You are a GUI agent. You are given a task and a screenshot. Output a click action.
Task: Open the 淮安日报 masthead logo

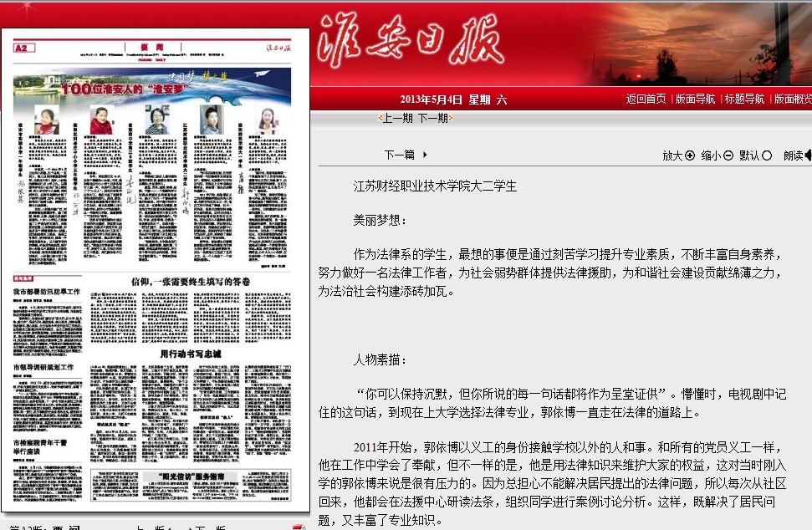point(411,41)
